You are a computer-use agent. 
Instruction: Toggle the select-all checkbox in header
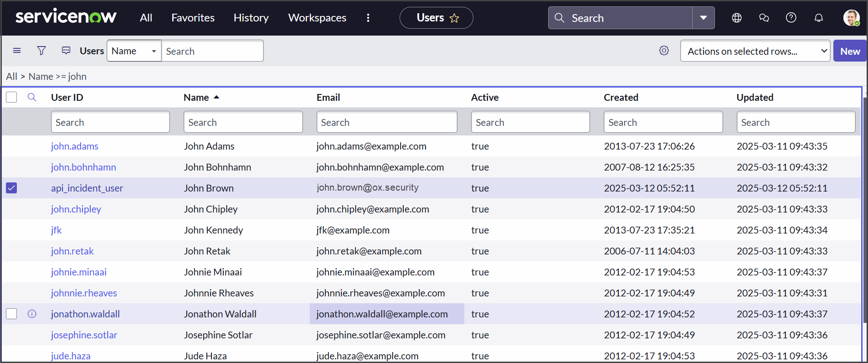tap(11, 97)
